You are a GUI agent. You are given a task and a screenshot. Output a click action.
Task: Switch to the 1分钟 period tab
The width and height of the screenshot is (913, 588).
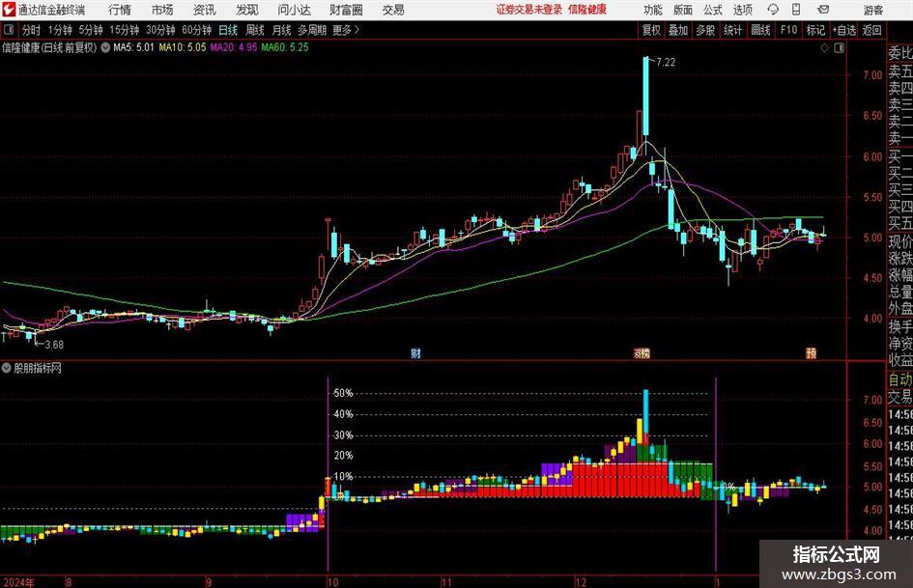point(60,30)
